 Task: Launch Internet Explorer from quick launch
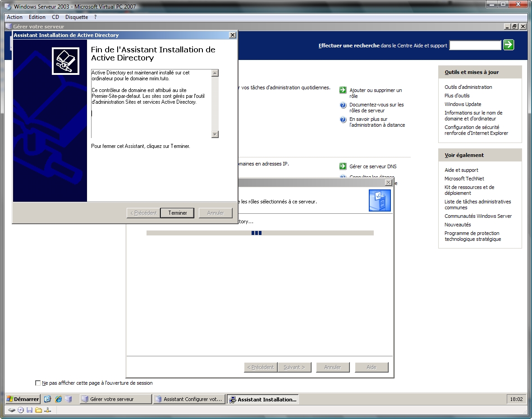(x=58, y=399)
